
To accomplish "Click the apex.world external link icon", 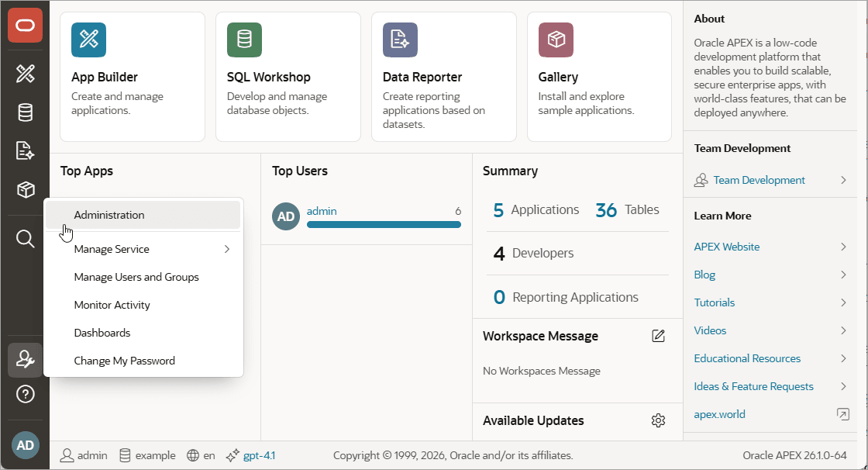I will point(843,414).
